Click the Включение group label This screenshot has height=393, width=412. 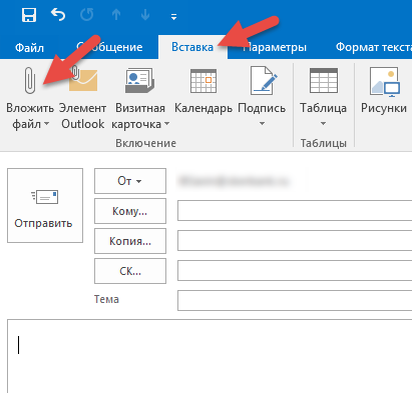[x=146, y=143]
